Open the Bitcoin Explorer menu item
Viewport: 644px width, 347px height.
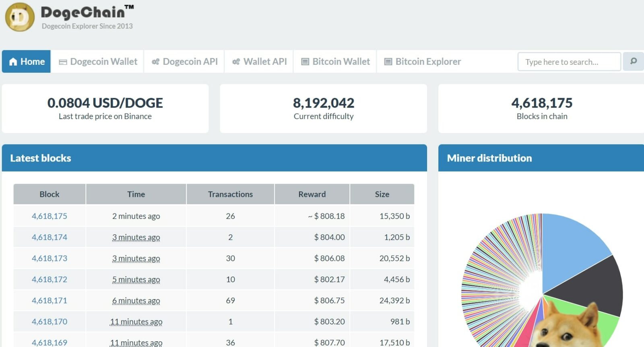pyautogui.click(x=422, y=62)
